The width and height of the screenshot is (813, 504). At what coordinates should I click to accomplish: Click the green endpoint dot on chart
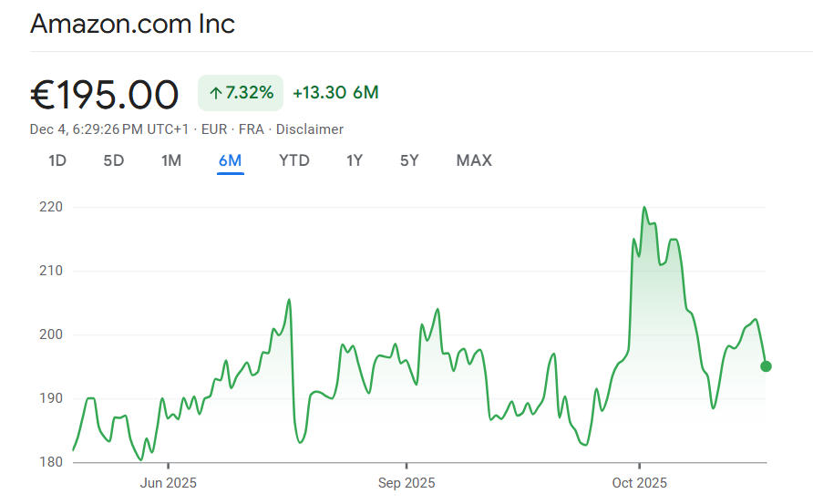[766, 366]
